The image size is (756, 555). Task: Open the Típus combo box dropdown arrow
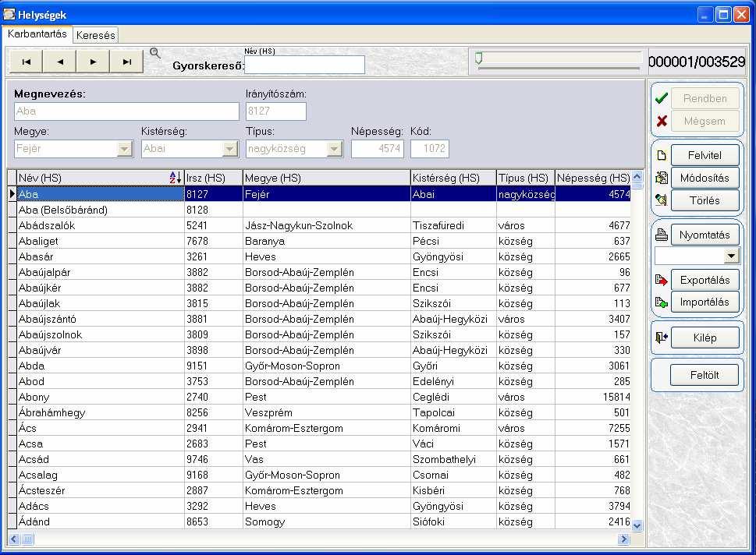pyautogui.click(x=335, y=148)
